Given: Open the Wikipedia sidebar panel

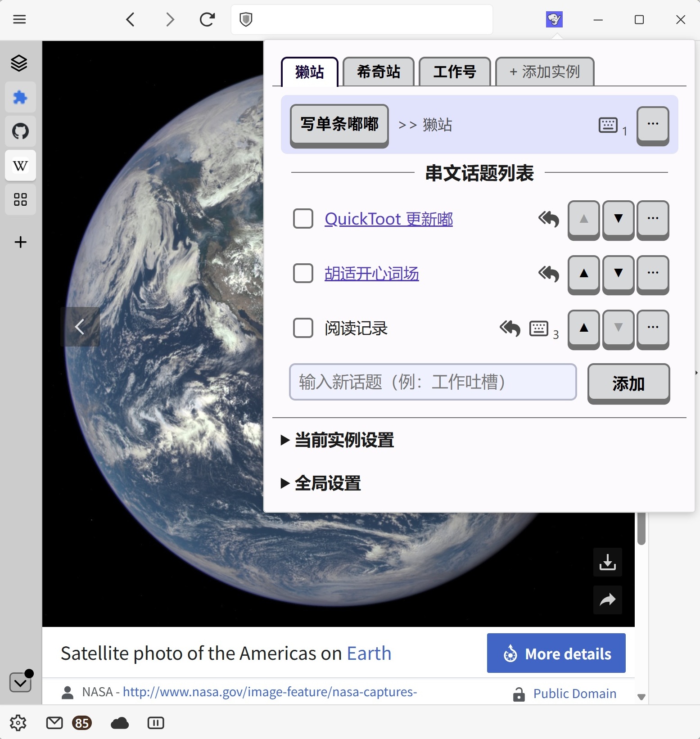Looking at the screenshot, I should [20, 166].
